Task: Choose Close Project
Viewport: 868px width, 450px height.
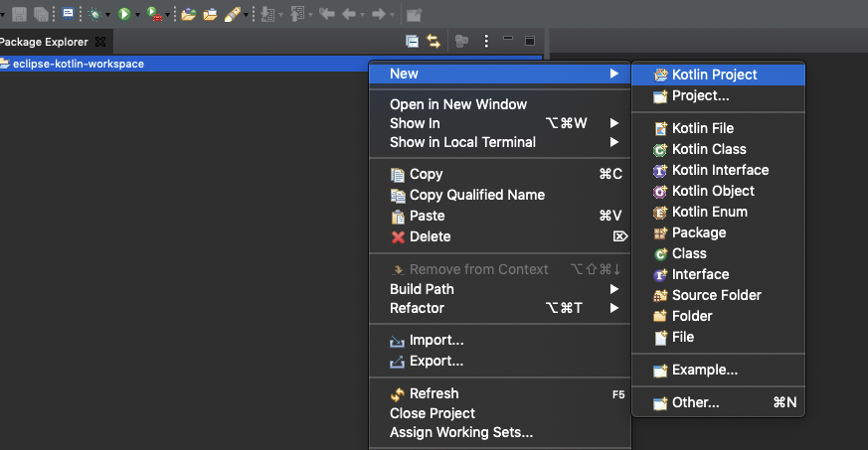Action: 500,413
